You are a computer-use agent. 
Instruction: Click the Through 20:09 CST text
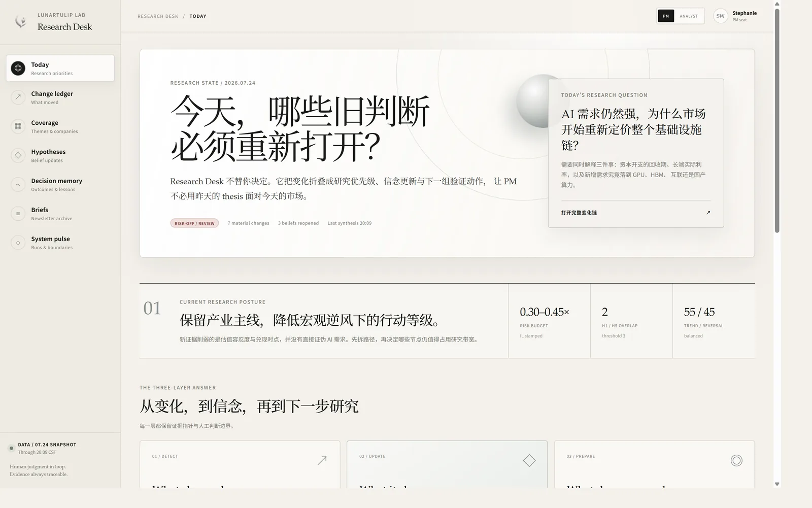(37, 453)
